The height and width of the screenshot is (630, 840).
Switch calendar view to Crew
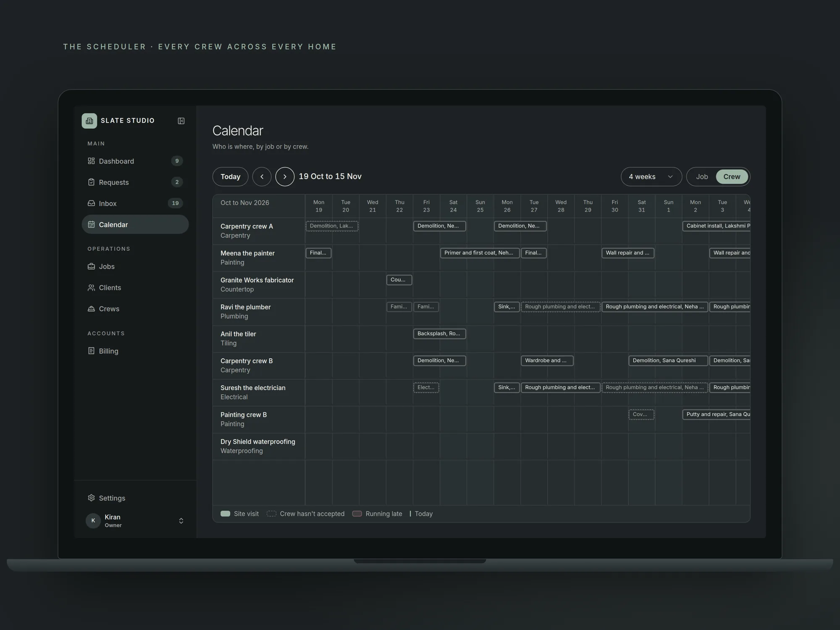click(732, 176)
